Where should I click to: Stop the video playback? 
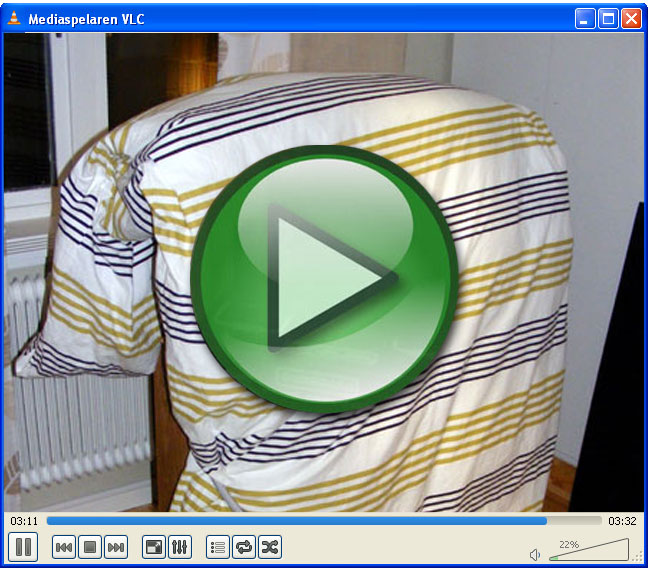(x=90, y=547)
